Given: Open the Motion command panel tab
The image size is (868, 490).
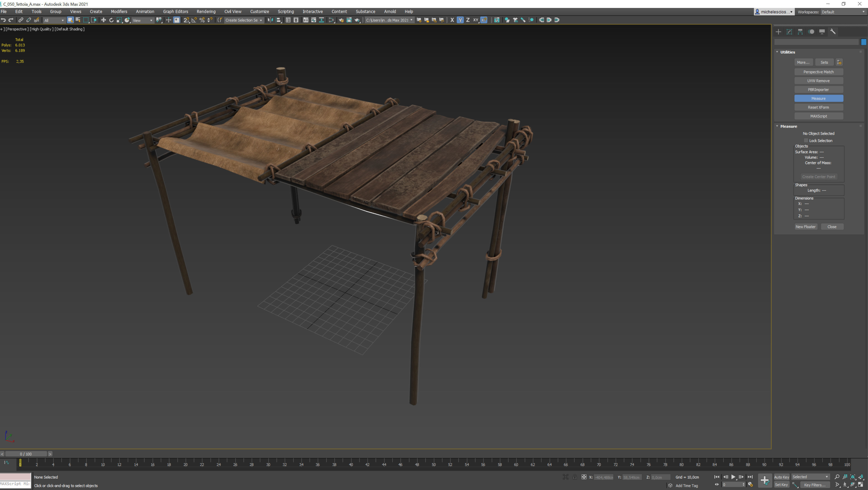Looking at the screenshot, I should click(811, 32).
